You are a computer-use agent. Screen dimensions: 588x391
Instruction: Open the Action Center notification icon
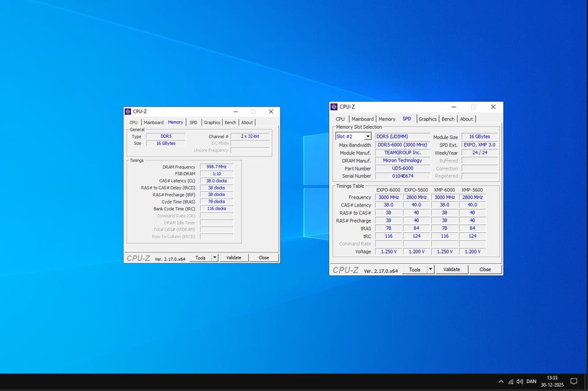point(574,381)
